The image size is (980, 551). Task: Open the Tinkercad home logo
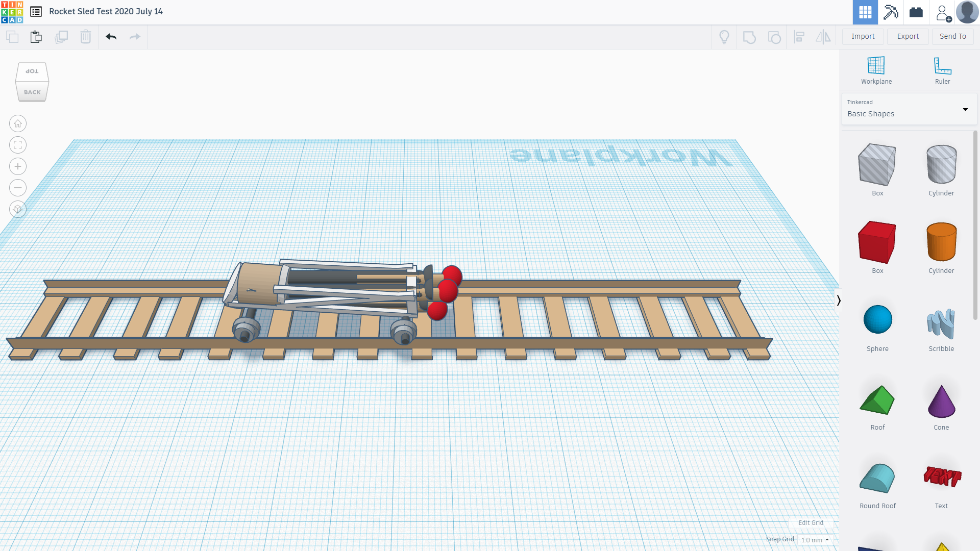click(12, 12)
